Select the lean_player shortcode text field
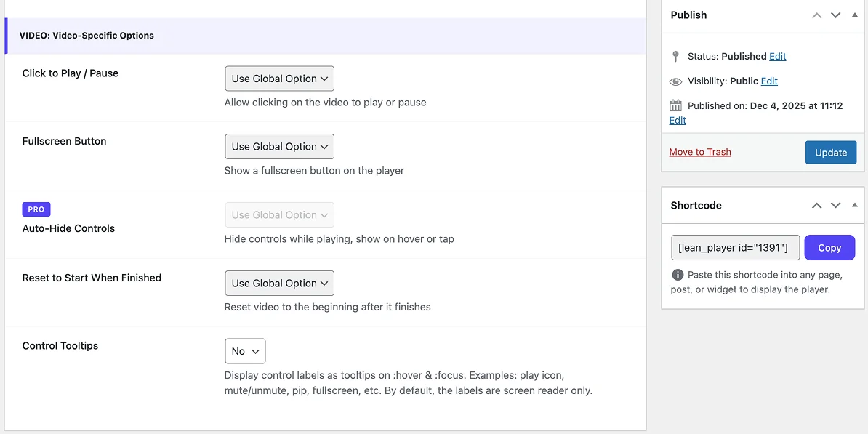The width and height of the screenshot is (868, 434). pyautogui.click(x=735, y=248)
